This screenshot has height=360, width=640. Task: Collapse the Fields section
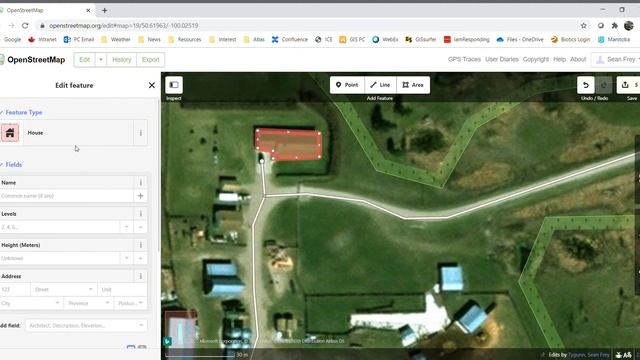[11, 164]
